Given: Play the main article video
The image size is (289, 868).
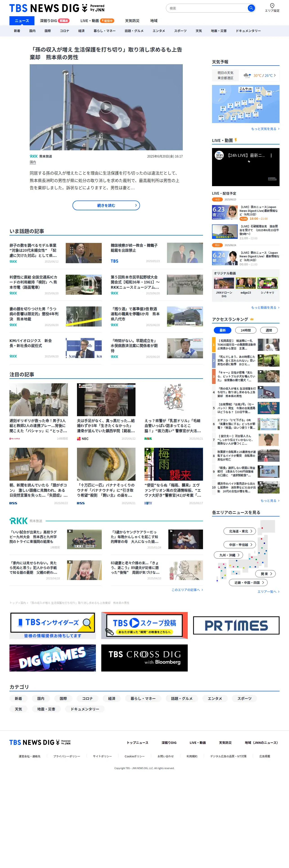Looking at the screenshot, I should click(106, 107).
